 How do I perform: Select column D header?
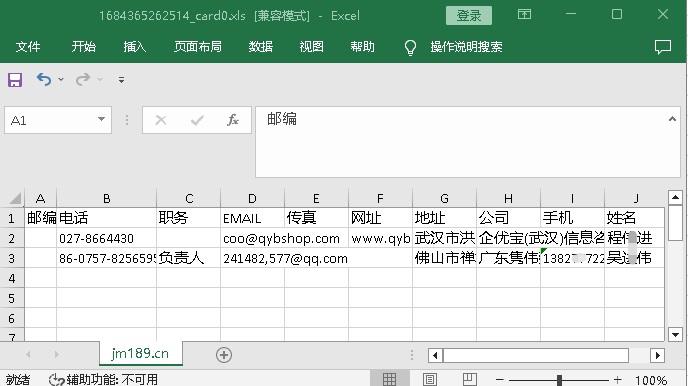[252, 198]
